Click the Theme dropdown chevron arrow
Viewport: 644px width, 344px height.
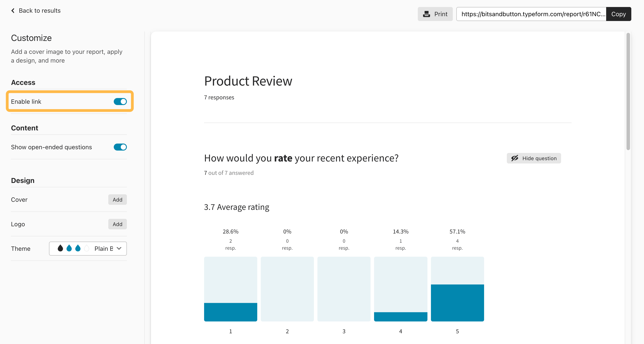119,249
